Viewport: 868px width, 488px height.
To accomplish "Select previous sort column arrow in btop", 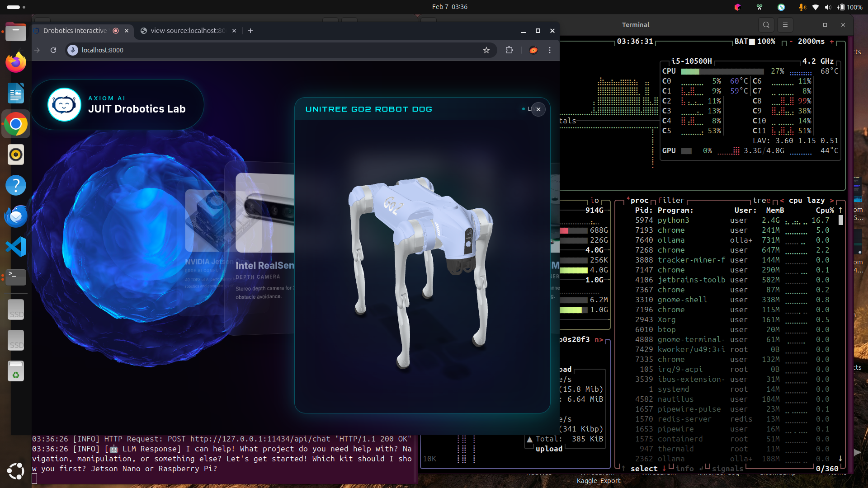I will coord(782,200).
